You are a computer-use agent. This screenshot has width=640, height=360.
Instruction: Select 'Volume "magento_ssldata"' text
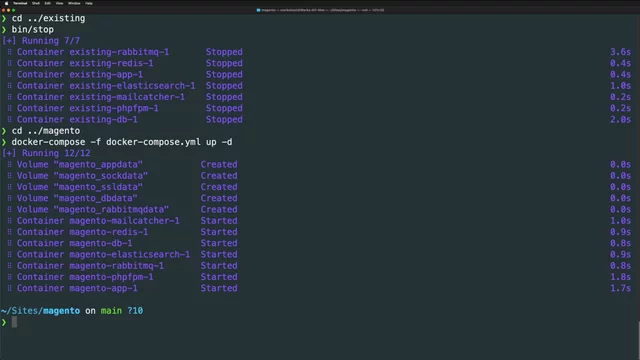[x=80, y=187]
